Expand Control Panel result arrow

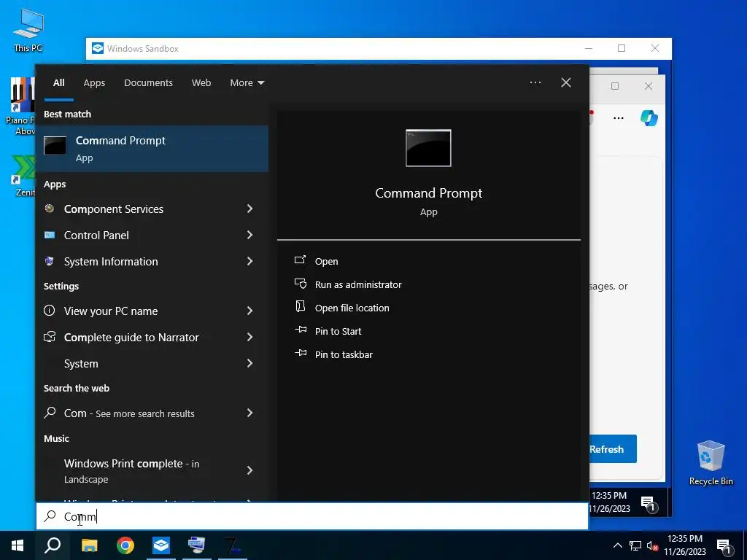249,235
